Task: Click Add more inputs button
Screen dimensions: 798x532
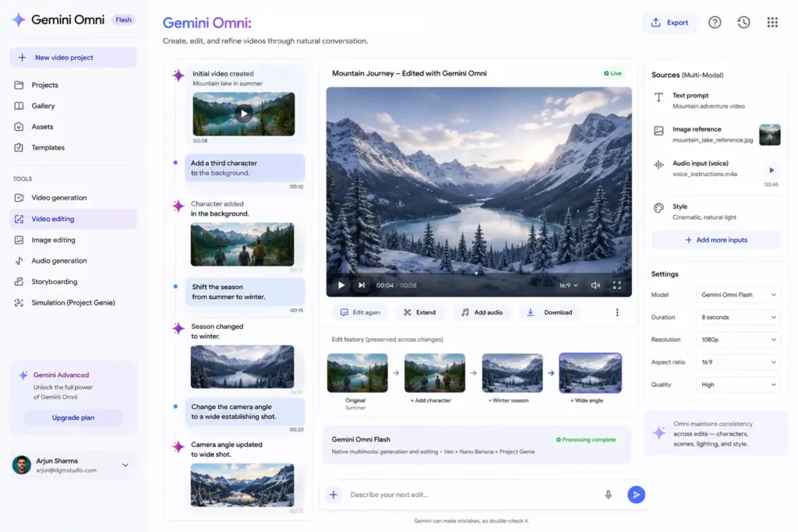Action: [x=715, y=240]
